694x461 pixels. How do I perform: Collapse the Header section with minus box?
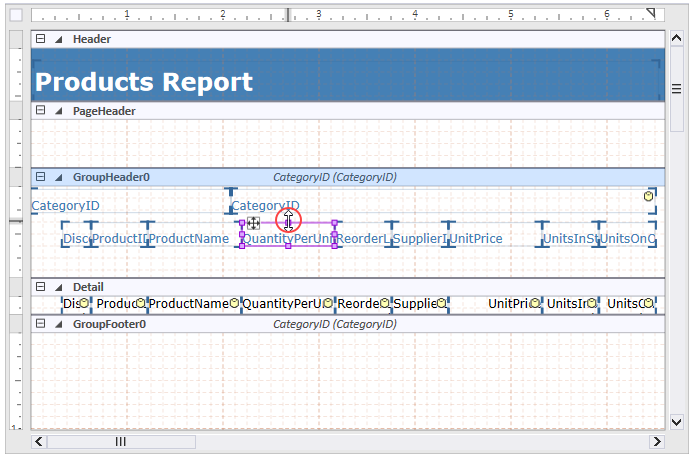tap(41, 39)
